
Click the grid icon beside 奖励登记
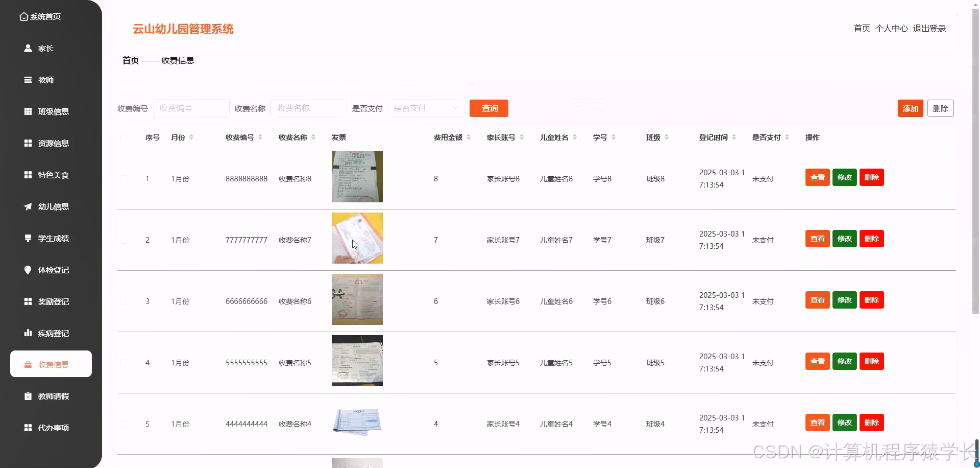click(x=28, y=302)
